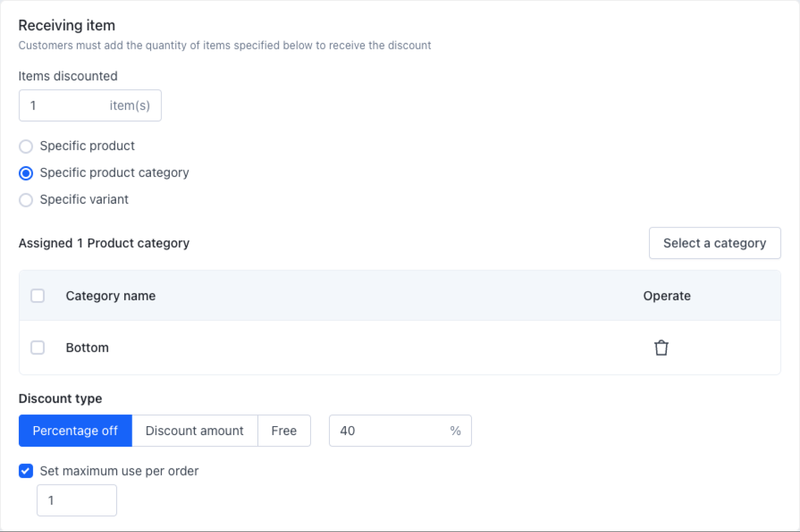The image size is (800, 532).
Task: Delete the Bottom category with trash icon
Action: (661, 348)
